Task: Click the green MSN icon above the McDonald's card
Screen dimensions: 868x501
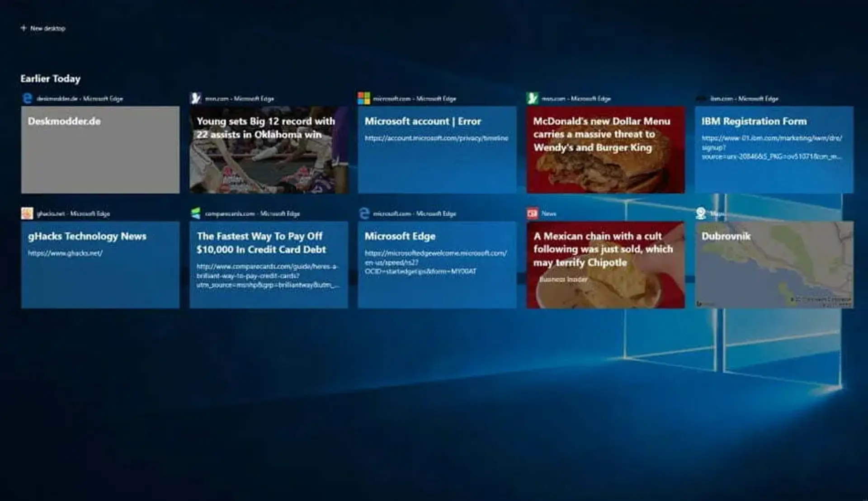Action: point(533,98)
